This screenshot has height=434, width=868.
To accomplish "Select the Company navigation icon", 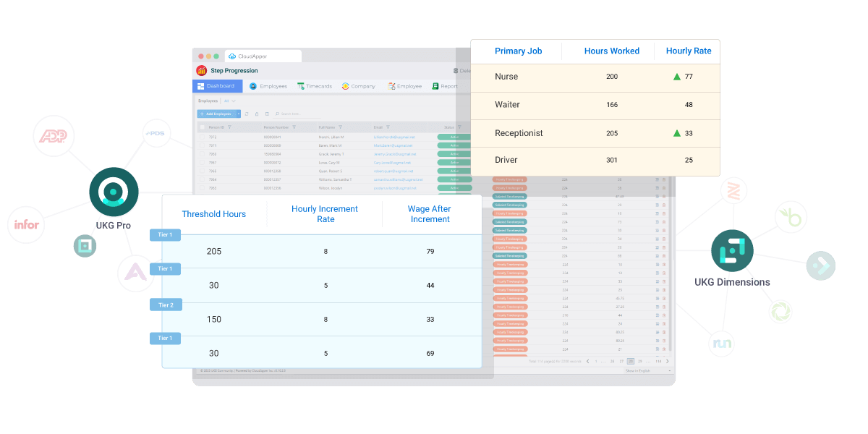I will click(346, 86).
